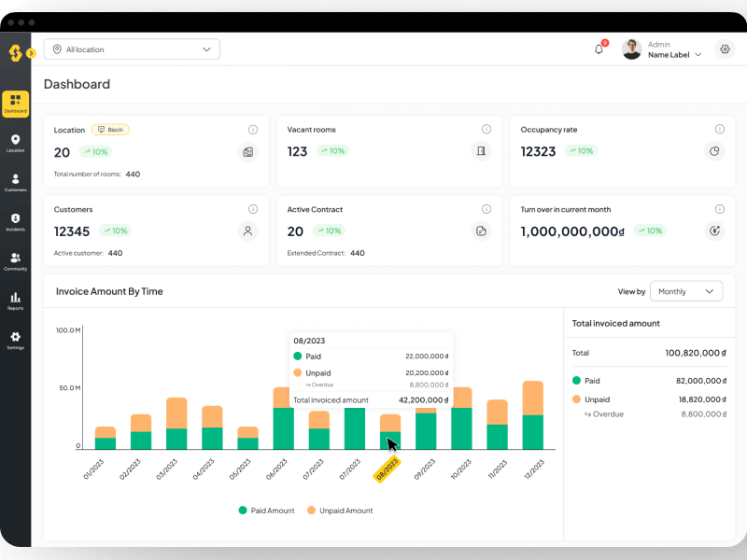Image resolution: width=747 pixels, height=560 pixels.
Task: Show info for the Vacant rooms card
Action: (x=486, y=129)
